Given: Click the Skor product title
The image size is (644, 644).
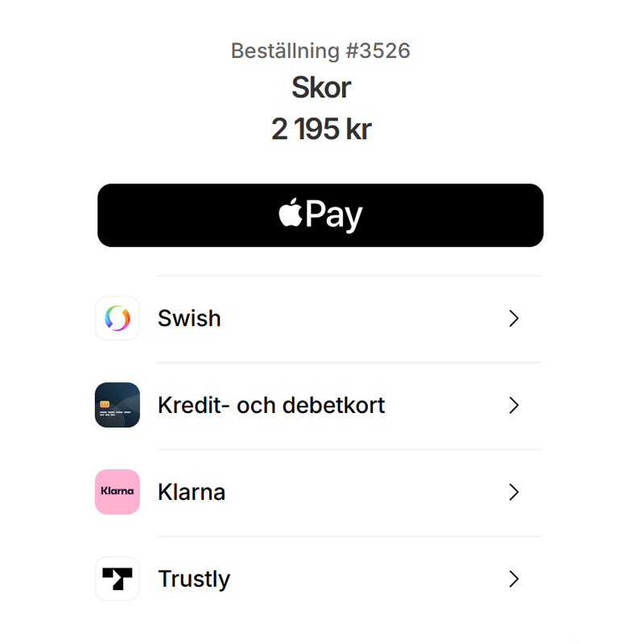Looking at the screenshot, I should tap(321, 88).
